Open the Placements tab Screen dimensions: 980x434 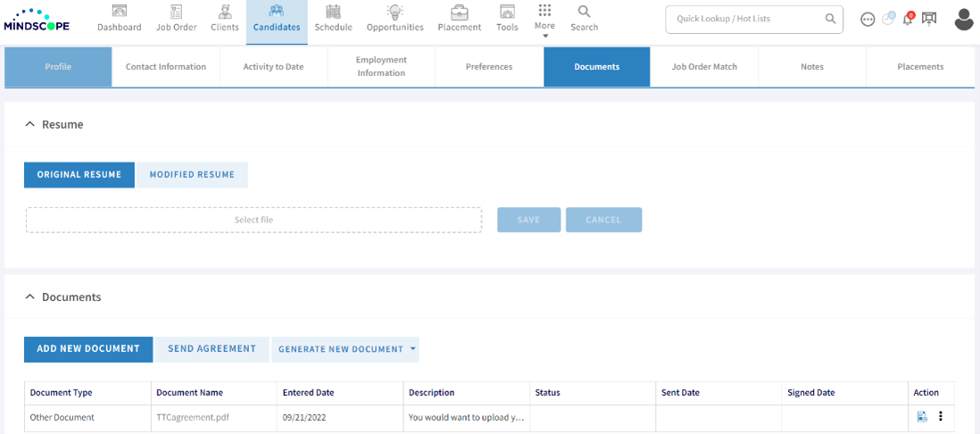[x=920, y=67]
